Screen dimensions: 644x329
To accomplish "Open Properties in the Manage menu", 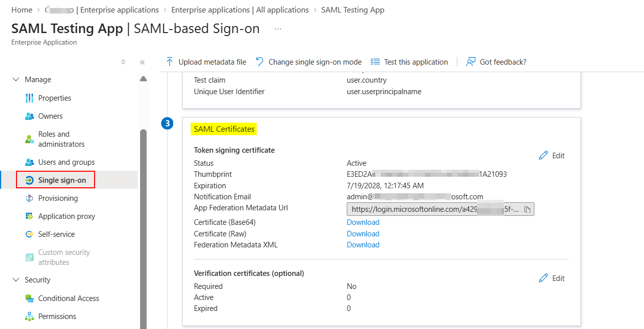I will [x=55, y=98].
